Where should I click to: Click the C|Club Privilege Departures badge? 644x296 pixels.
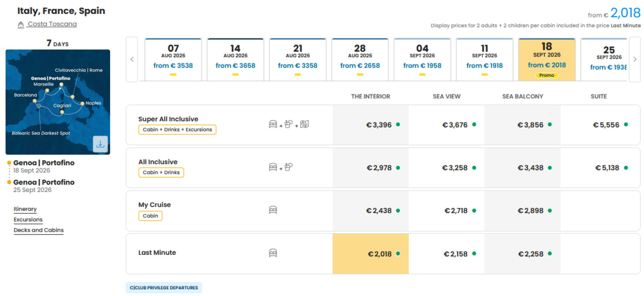(164, 287)
